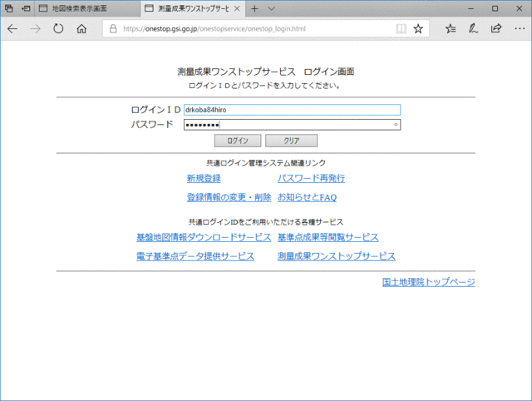Open the favorites hub icon

451,29
